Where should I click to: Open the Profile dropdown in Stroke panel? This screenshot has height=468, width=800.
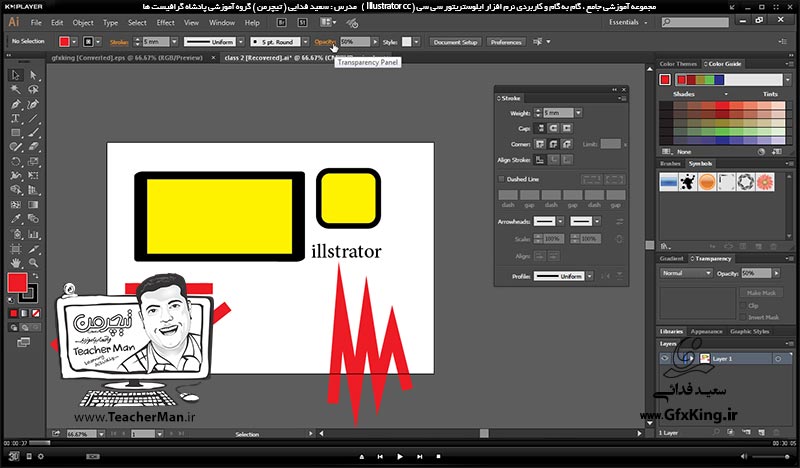(x=589, y=276)
